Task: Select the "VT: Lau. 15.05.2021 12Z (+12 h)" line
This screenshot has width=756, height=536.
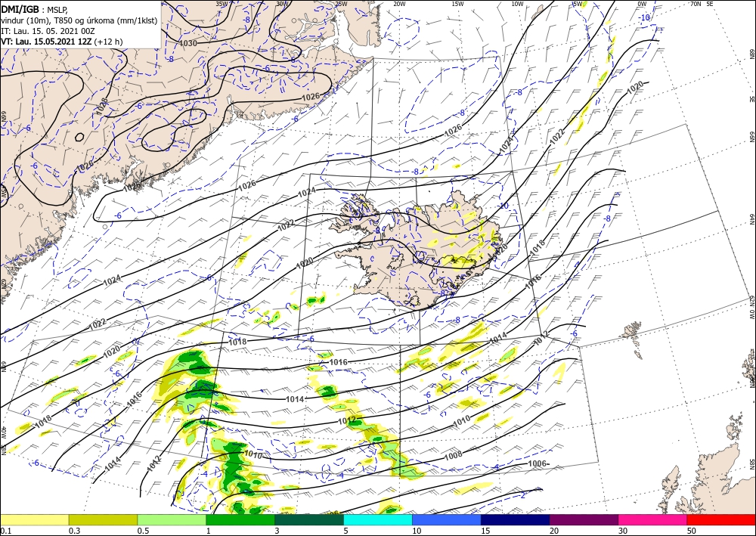Action: pos(62,42)
